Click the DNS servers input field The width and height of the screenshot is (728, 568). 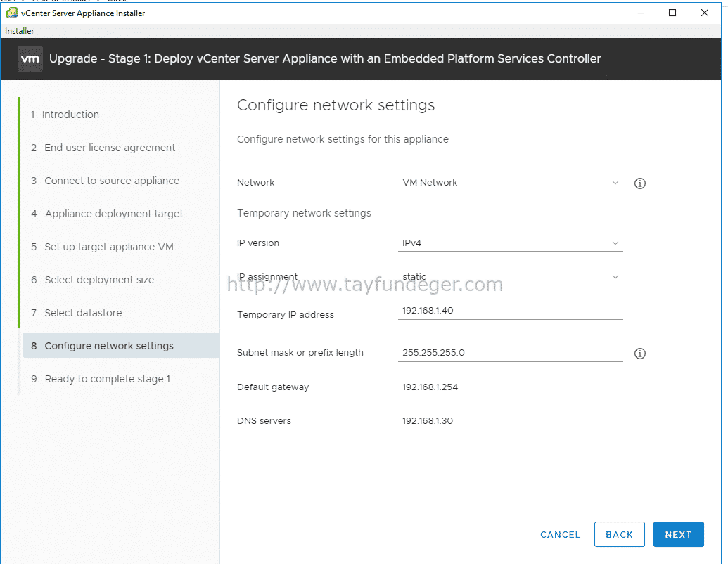coord(510,421)
